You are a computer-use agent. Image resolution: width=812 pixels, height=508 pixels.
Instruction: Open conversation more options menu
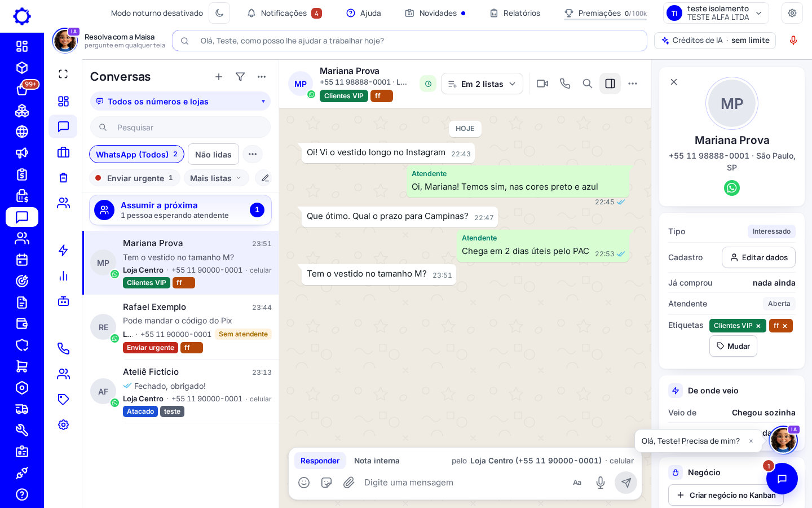633,84
